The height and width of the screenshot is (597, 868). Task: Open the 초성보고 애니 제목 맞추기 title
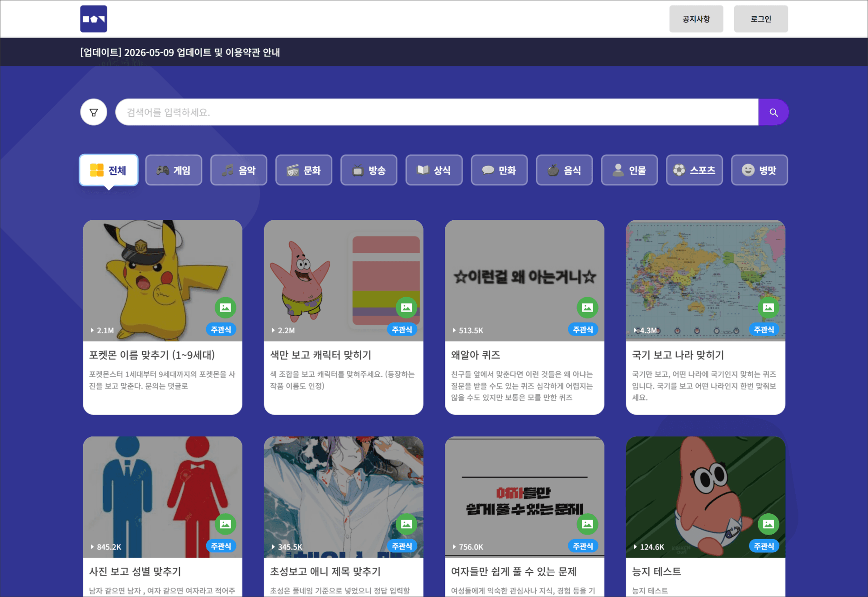(x=325, y=572)
